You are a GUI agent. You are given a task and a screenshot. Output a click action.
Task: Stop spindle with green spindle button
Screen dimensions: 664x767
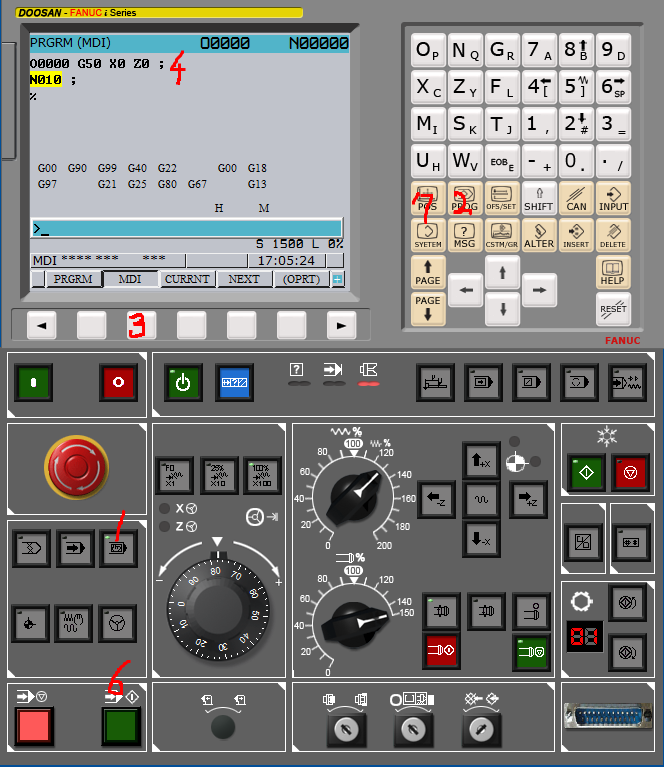(x=531, y=652)
